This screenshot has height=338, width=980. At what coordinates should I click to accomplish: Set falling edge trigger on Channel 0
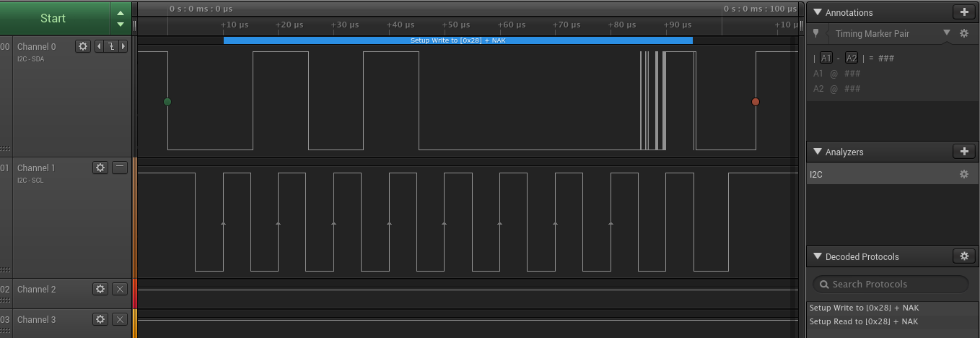pyautogui.click(x=111, y=46)
